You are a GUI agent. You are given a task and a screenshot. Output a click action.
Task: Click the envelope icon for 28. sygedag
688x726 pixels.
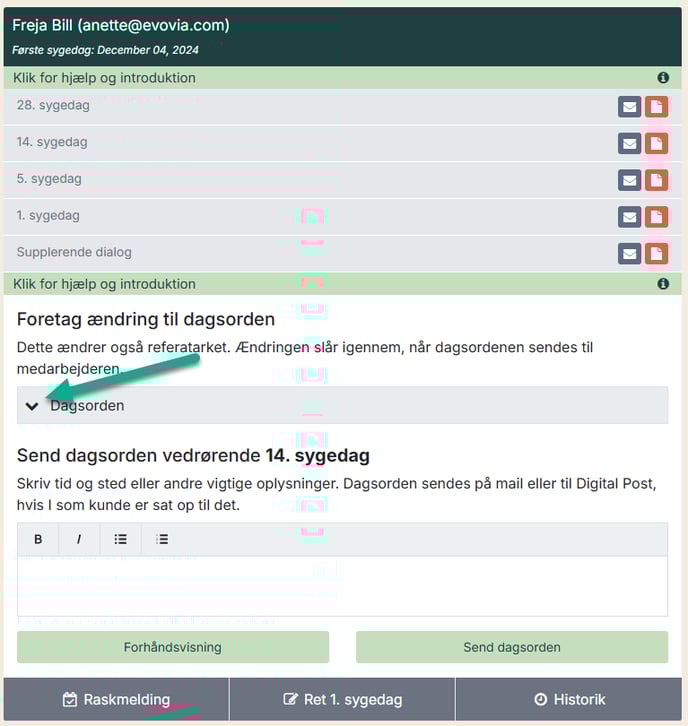click(x=629, y=107)
